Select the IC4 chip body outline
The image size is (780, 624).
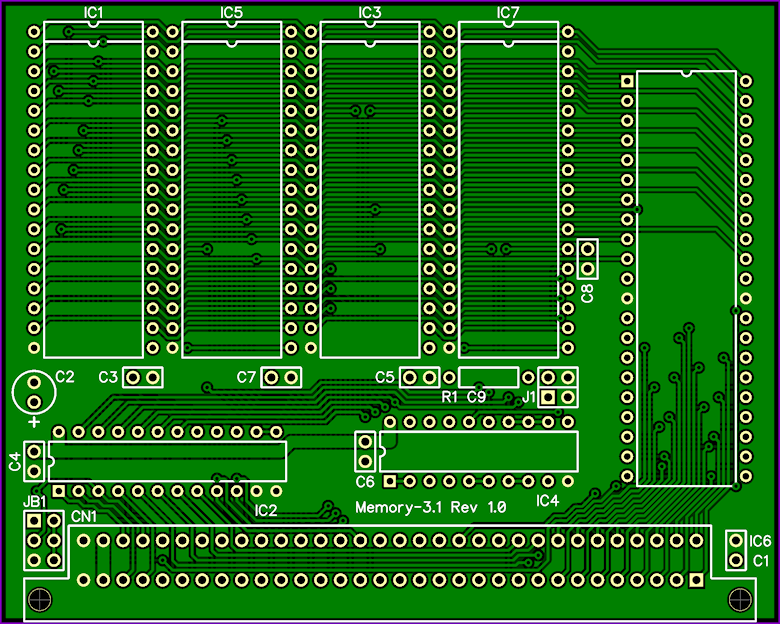(479, 451)
